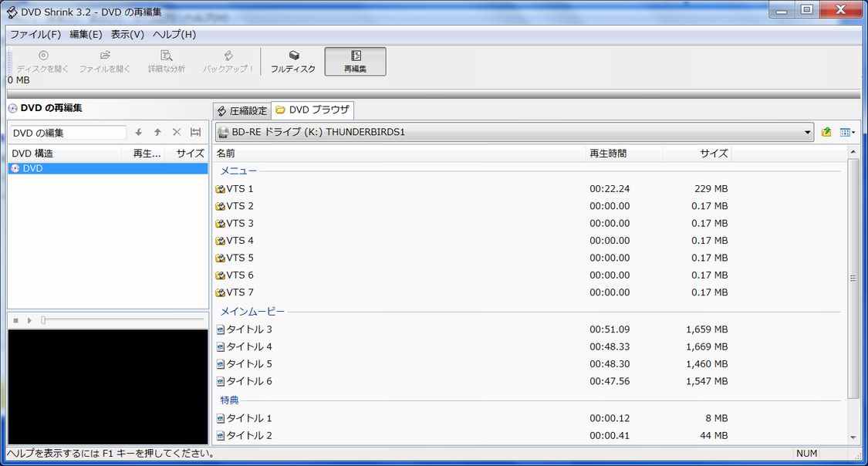
Task: Open the ヘルプ(H) menu
Action: [x=174, y=34]
